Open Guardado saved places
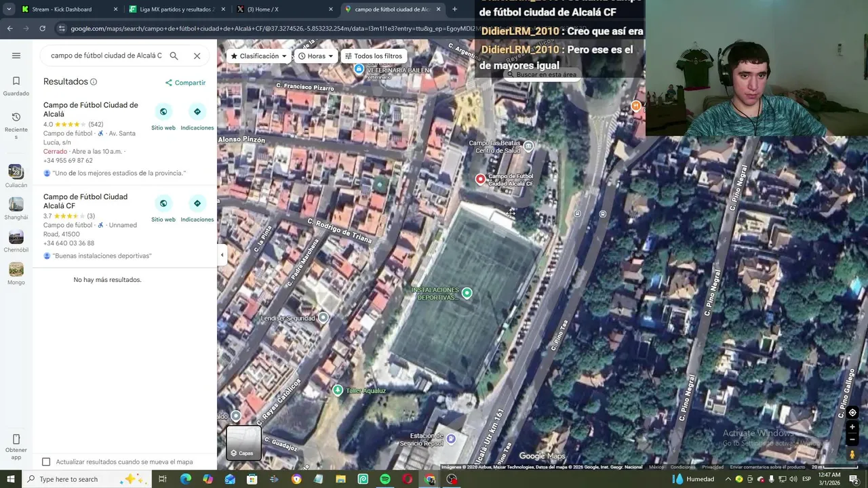Image resolution: width=868 pixels, height=488 pixels. (16, 86)
